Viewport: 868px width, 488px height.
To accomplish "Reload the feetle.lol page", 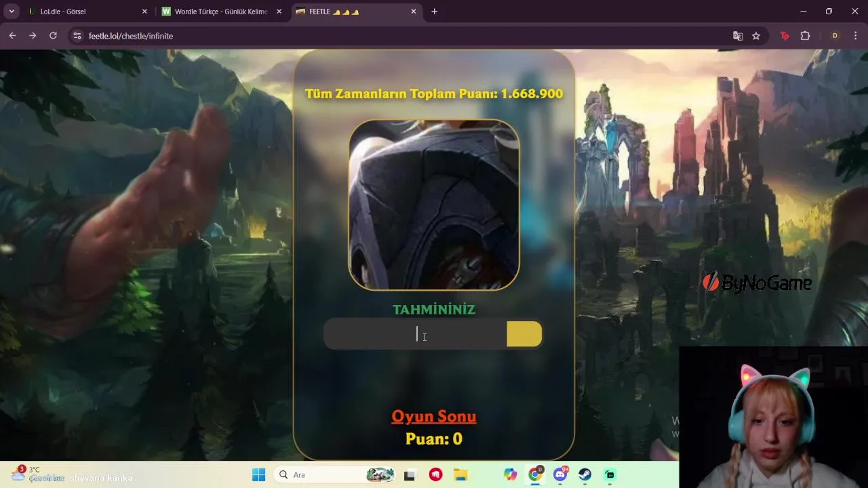I will point(53,36).
